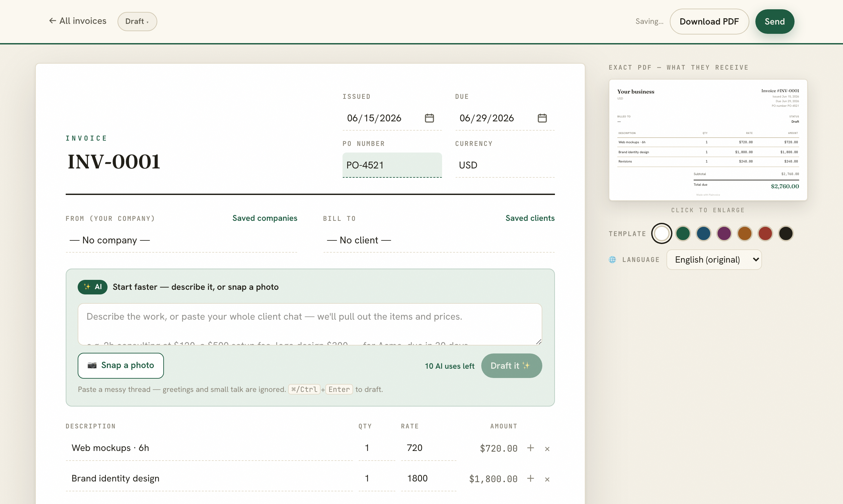The height and width of the screenshot is (504, 843).
Task: Click Download PDF button
Action: click(709, 22)
